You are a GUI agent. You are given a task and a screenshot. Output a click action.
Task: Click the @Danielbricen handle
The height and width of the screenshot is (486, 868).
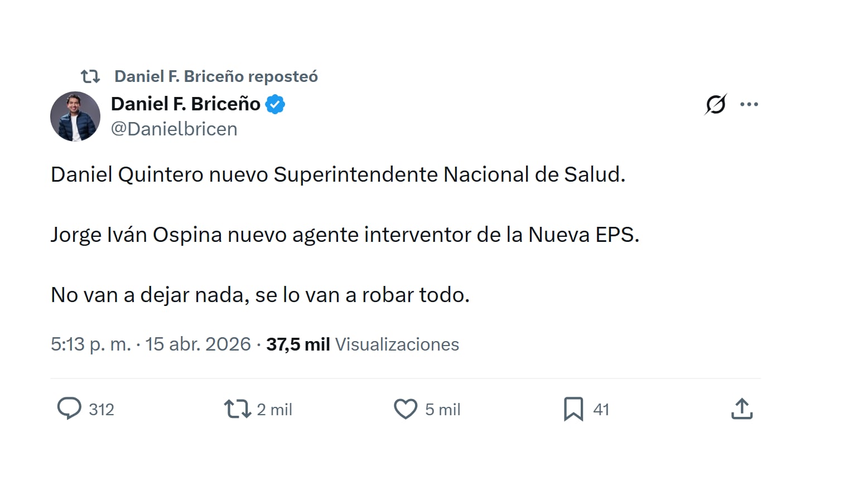pos(175,129)
